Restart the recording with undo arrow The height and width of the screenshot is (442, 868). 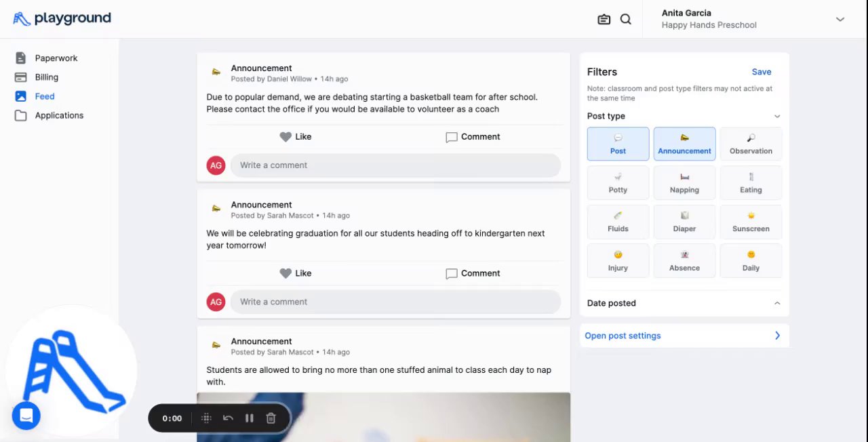point(228,418)
